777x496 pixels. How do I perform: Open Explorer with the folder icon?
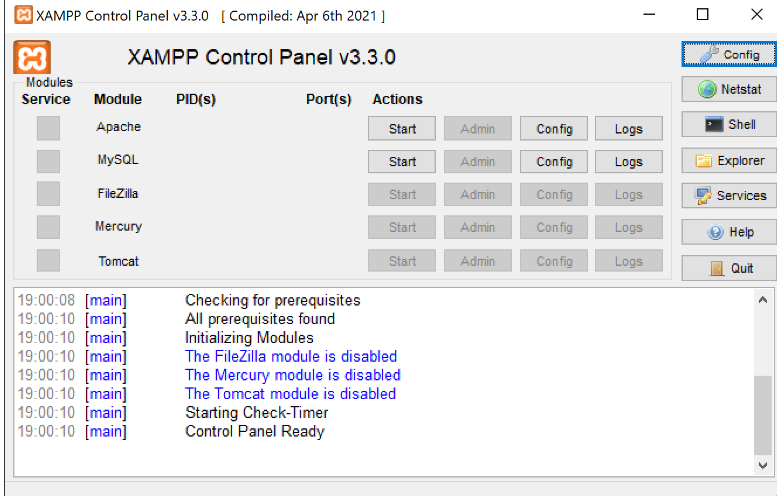pos(729,161)
